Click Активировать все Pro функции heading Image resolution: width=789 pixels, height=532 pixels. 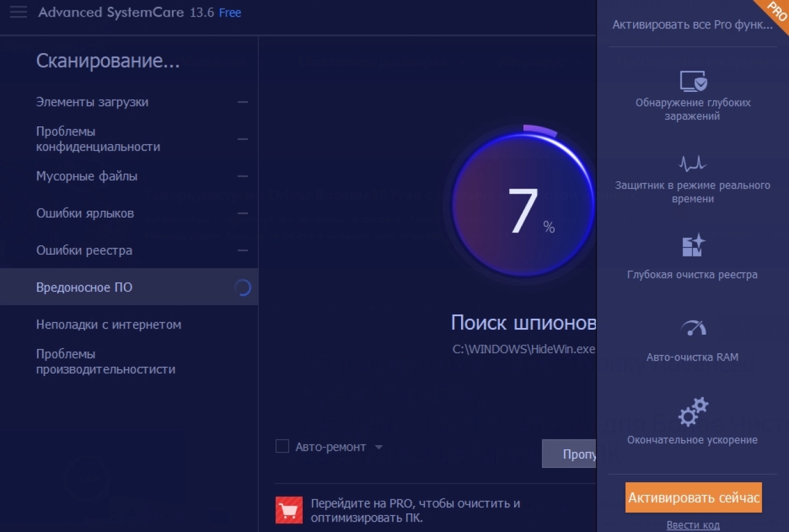pos(692,25)
